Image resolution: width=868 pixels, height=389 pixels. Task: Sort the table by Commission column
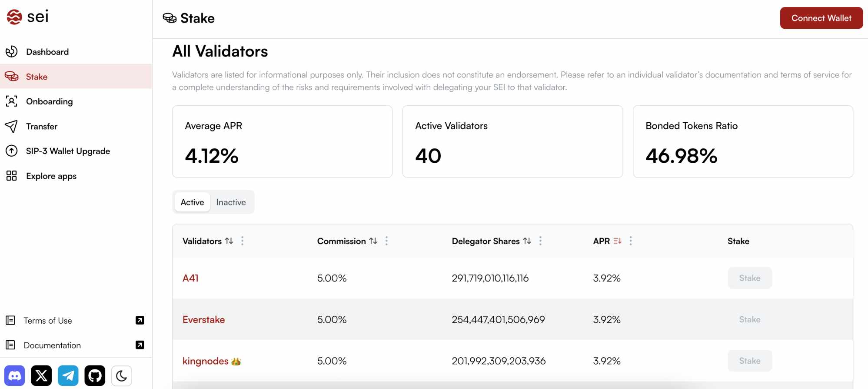pyautogui.click(x=373, y=241)
